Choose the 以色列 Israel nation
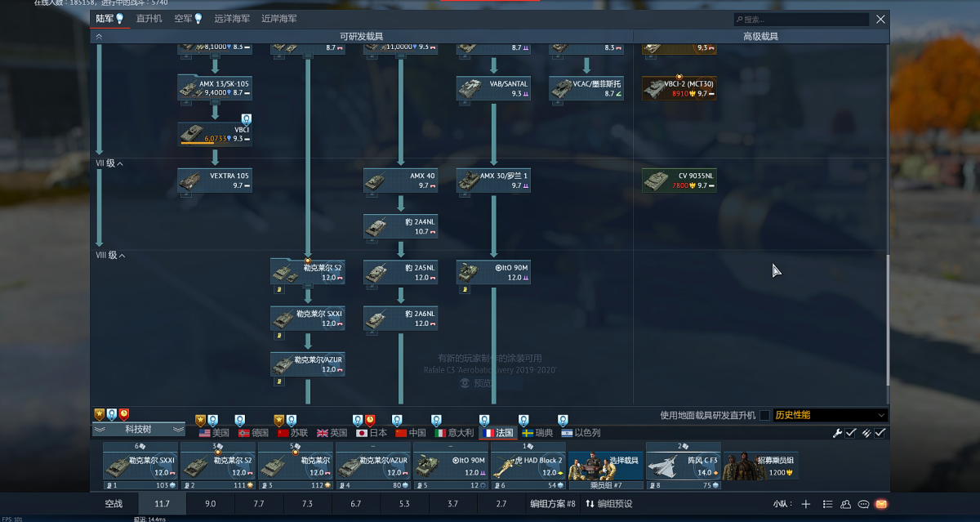The width and height of the screenshot is (980, 522). (x=581, y=433)
